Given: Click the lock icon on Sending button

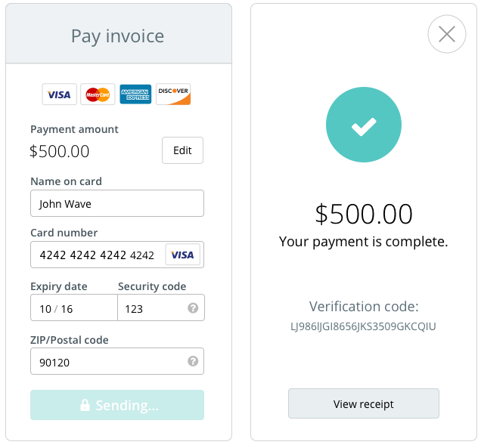Looking at the screenshot, I should [x=85, y=406].
